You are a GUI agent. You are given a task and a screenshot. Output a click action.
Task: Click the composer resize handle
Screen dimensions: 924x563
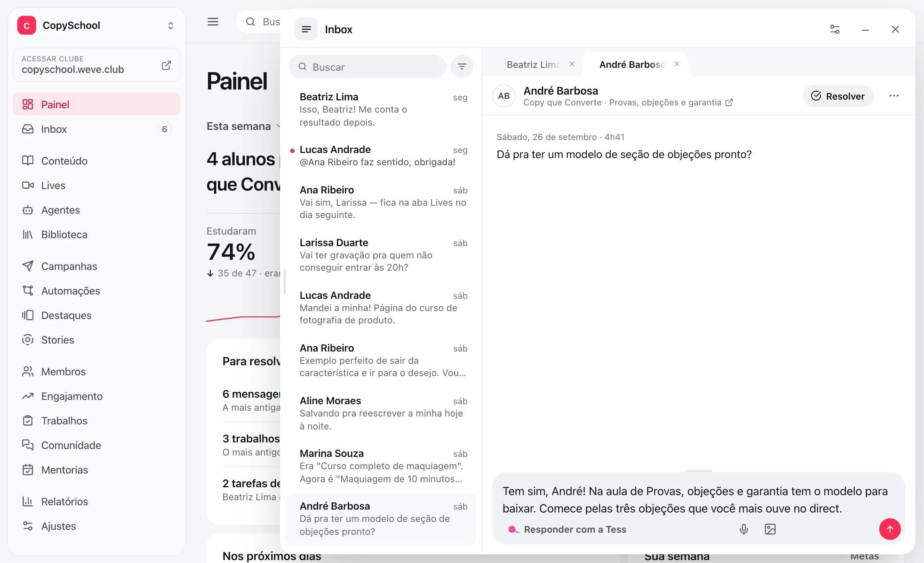(698, 470)
